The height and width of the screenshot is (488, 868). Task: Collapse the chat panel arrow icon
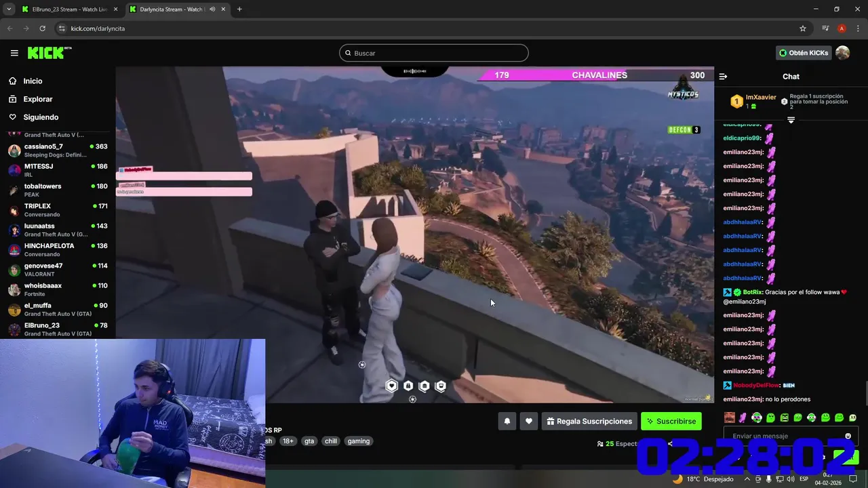coord(723,77)
